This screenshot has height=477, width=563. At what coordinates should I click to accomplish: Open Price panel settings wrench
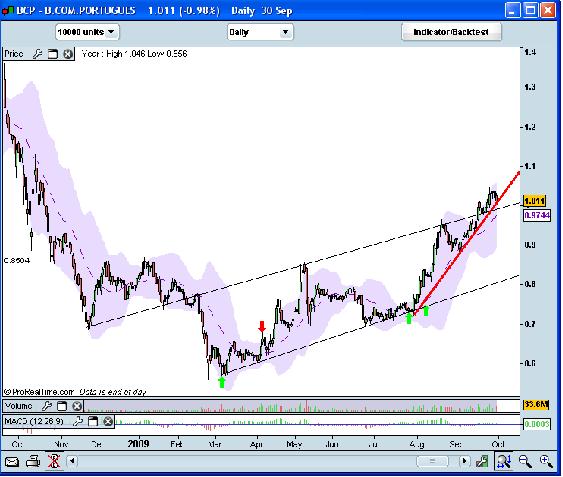37,54
